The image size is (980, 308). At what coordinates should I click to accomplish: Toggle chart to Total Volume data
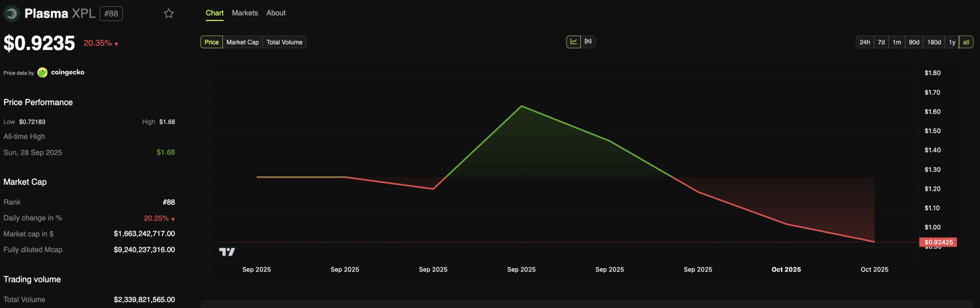click(x=284, y=42)
